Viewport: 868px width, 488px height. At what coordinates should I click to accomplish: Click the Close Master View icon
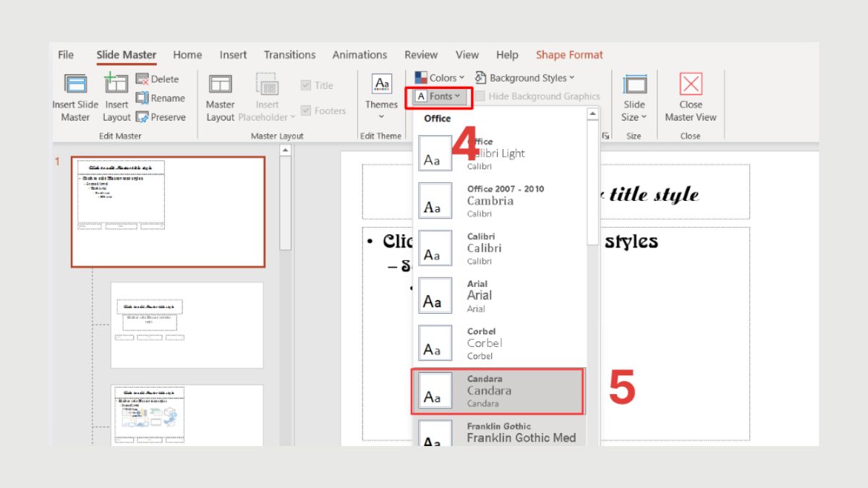(690, 85)
